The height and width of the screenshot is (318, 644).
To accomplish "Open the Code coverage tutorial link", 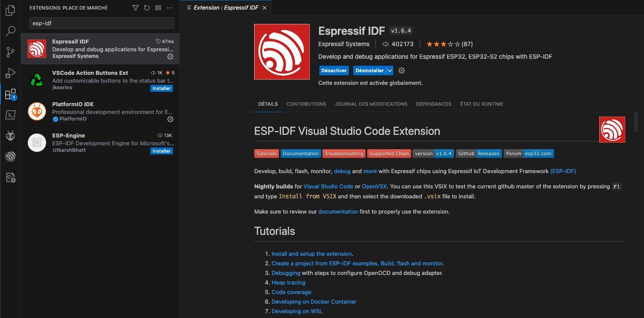I will (x=291, y=292).
